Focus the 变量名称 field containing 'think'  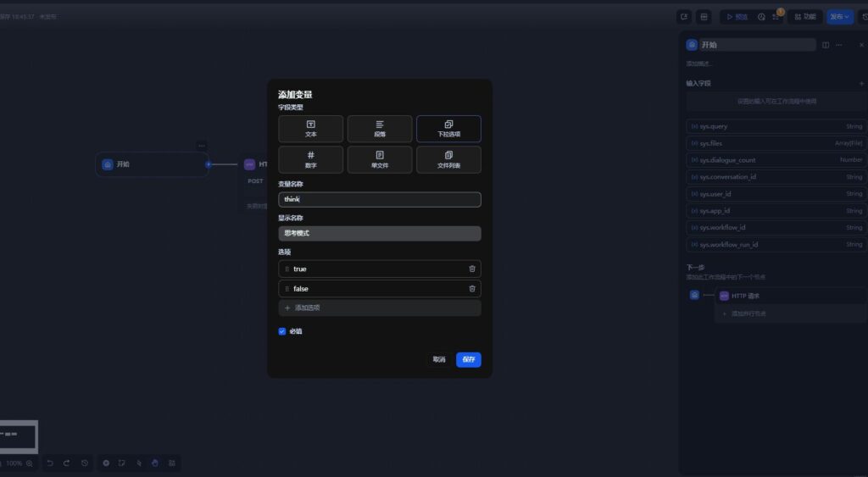click(x=380, y=199)
